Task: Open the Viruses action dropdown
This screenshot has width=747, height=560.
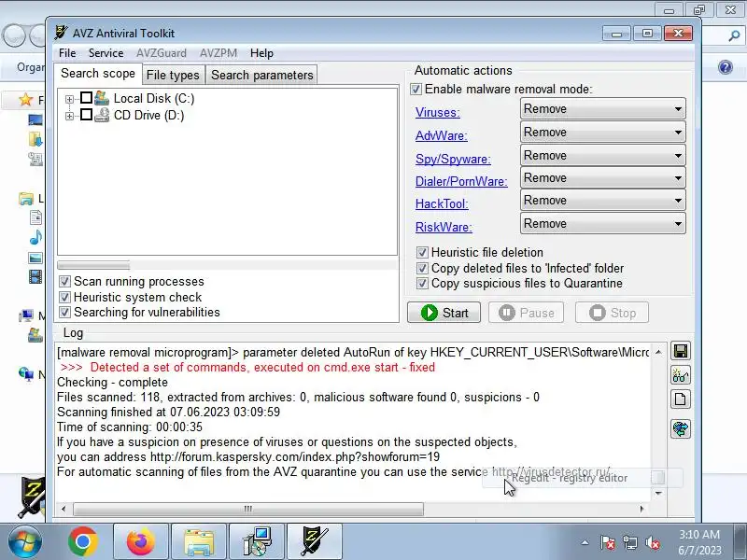Action: click(602, 109)
